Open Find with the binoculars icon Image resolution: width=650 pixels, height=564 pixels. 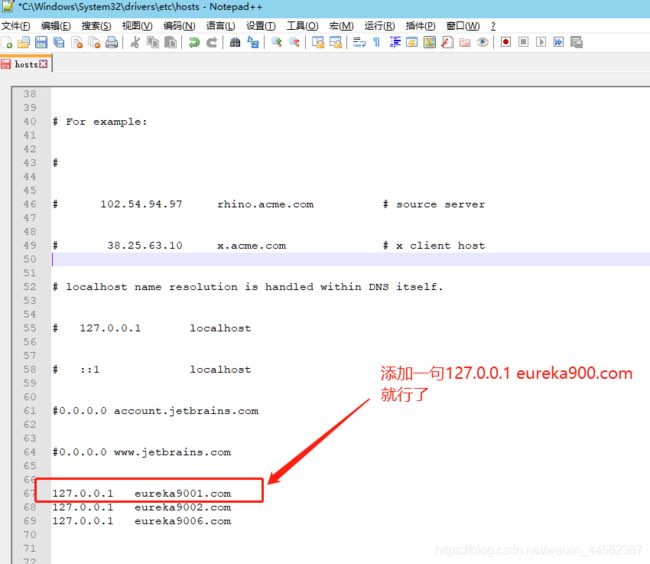click(x=235, y=42)
